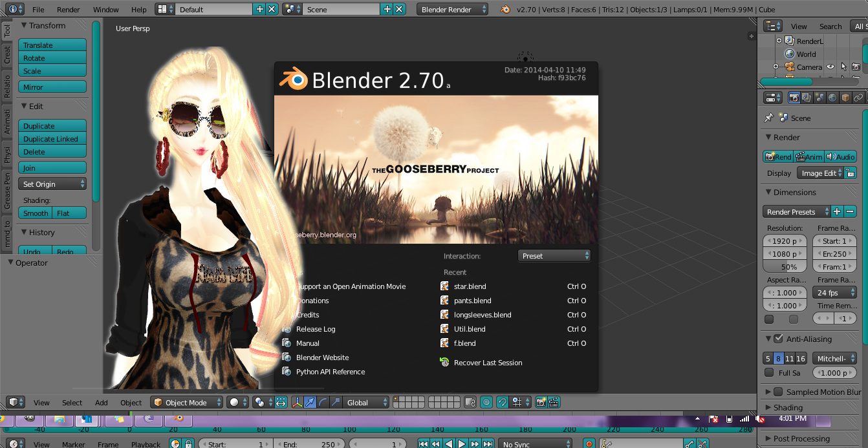868x448 pixels.
Task: Open the Set Origin dropdown
Action: [52, 184]
